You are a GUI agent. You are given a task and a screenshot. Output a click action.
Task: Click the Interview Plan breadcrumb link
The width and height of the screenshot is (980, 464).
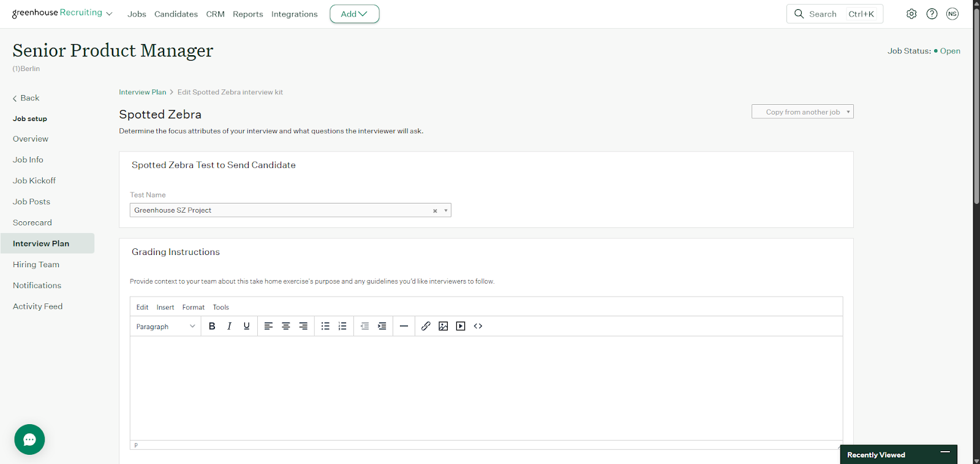point(143,92)
